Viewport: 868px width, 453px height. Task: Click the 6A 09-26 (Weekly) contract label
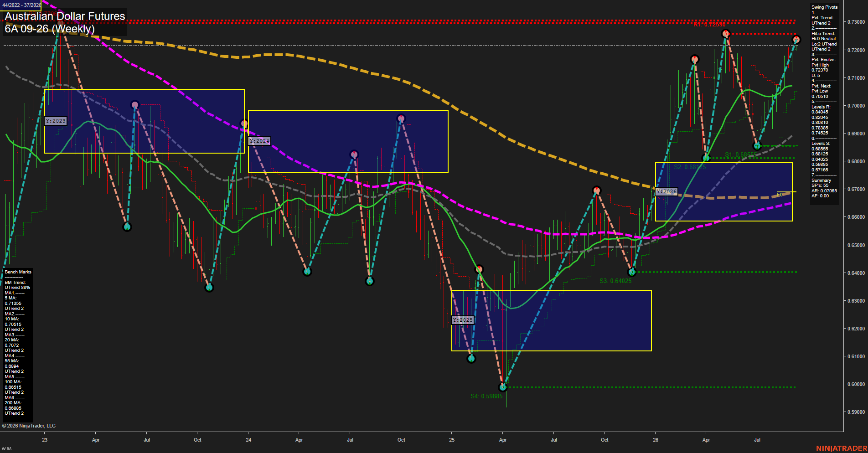pyautogui.click(x=50, y=29)
